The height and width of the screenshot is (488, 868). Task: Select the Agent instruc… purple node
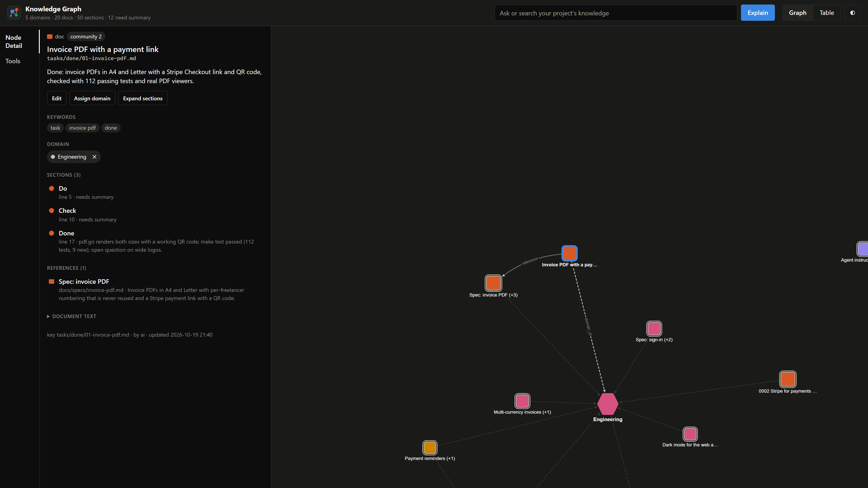coord(863,249)
